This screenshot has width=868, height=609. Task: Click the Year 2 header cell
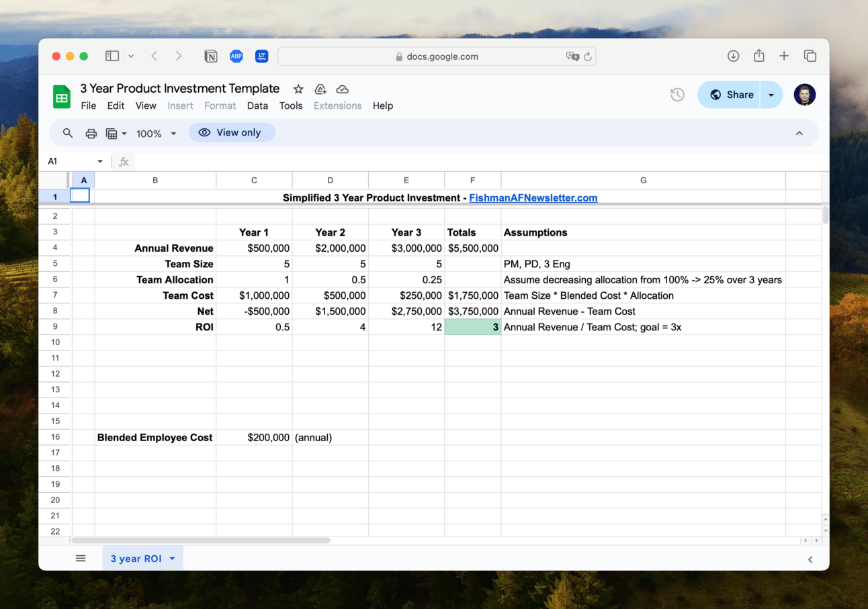coord(330,232)
